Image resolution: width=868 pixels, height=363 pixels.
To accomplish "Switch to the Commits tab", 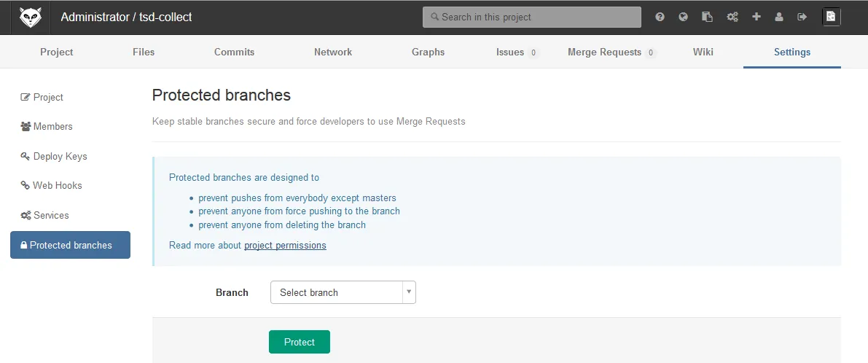I will [234, 52].
